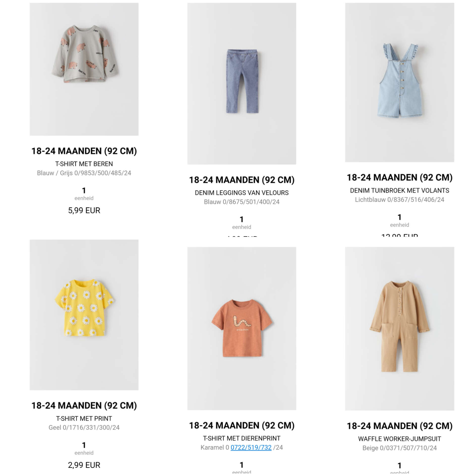
Task: Open the denim leggings product image
Action: pyautogui.click(x=241, y=84)
